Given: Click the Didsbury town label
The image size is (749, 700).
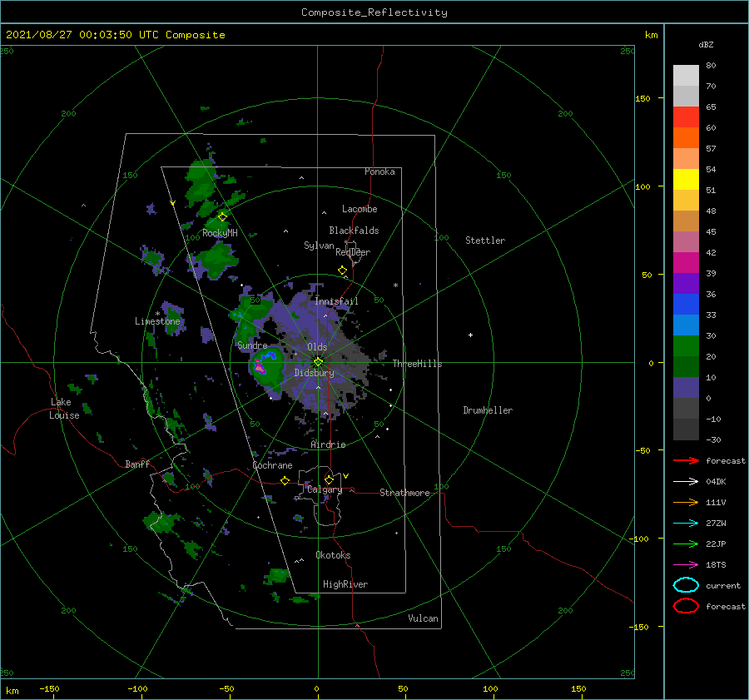Looking at the screenshot, I should point(315,373).
